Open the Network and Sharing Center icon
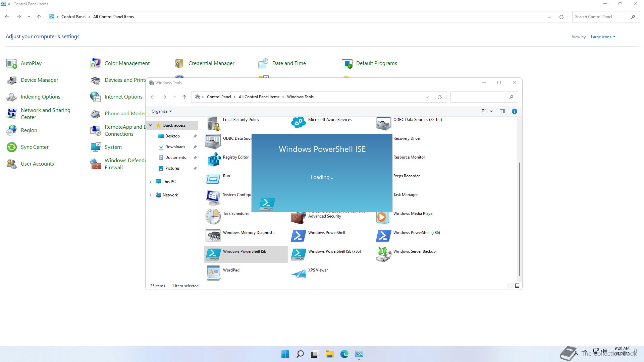 click(x=11, y=114)
